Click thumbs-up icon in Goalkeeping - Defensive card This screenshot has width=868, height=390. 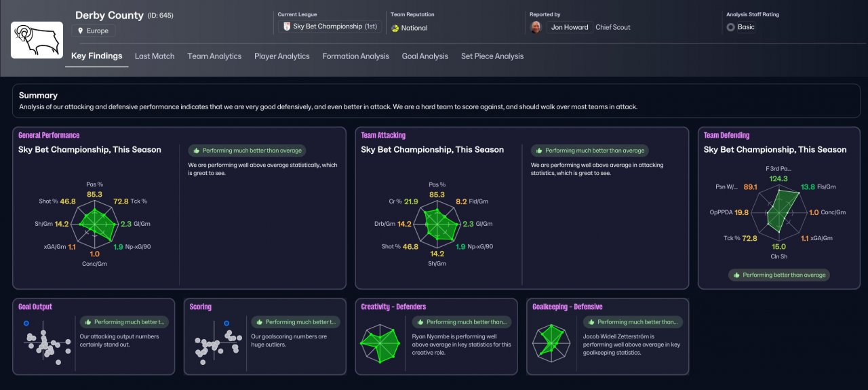(591, 322)
